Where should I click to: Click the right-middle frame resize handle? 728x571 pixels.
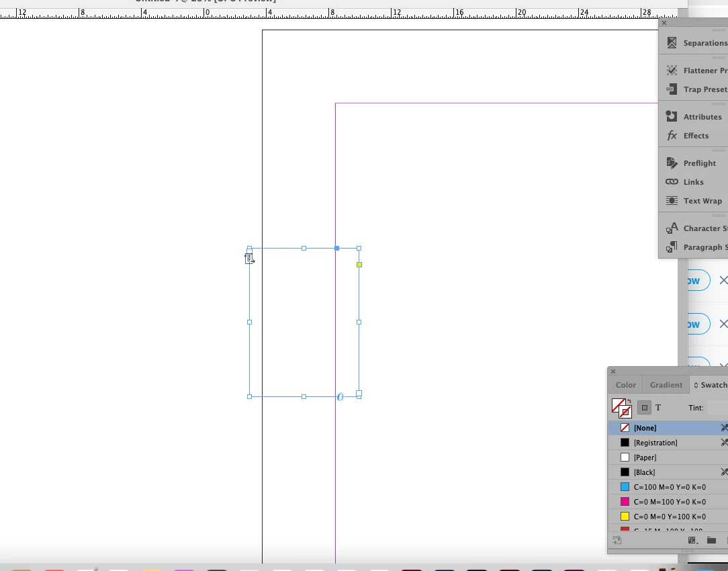[359, 322]
